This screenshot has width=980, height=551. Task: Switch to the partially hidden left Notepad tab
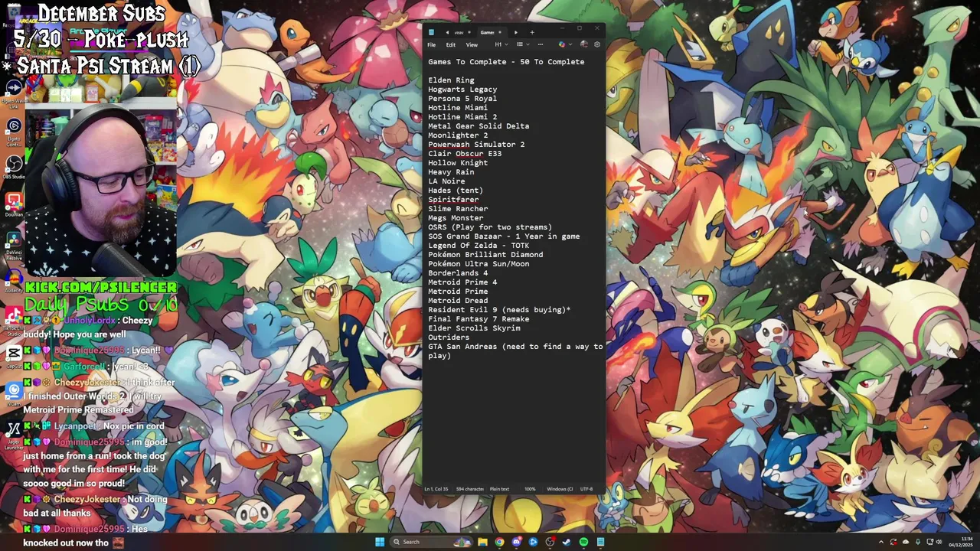(x=459, y=32)
